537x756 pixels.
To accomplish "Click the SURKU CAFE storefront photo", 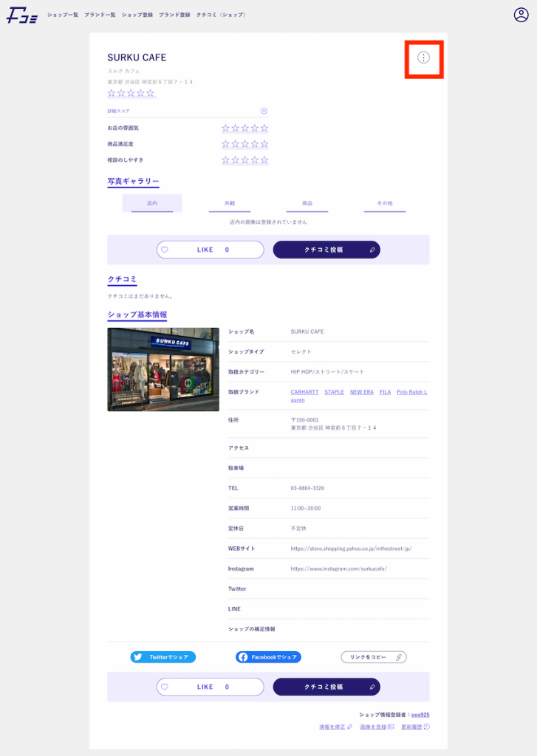I will pyautogui.click(x=163, y=369).
